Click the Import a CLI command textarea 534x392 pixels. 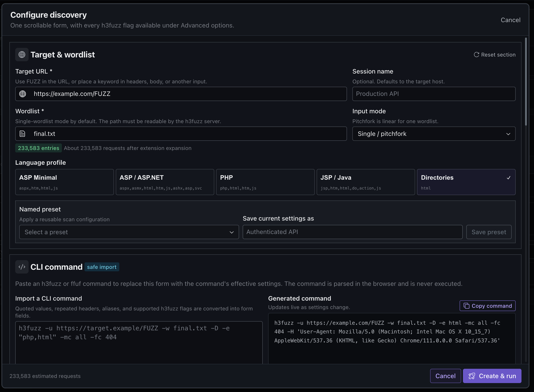tap(139, 342)
